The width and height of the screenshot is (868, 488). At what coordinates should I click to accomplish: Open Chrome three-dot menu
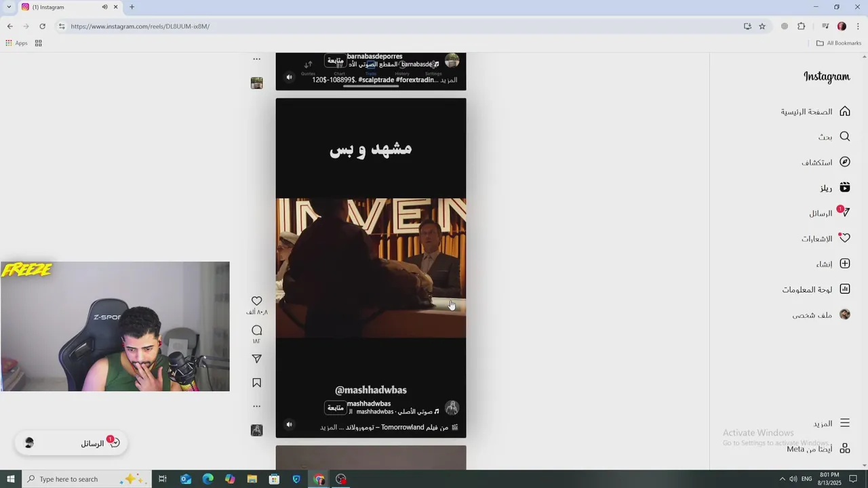[x=858, y=26]
